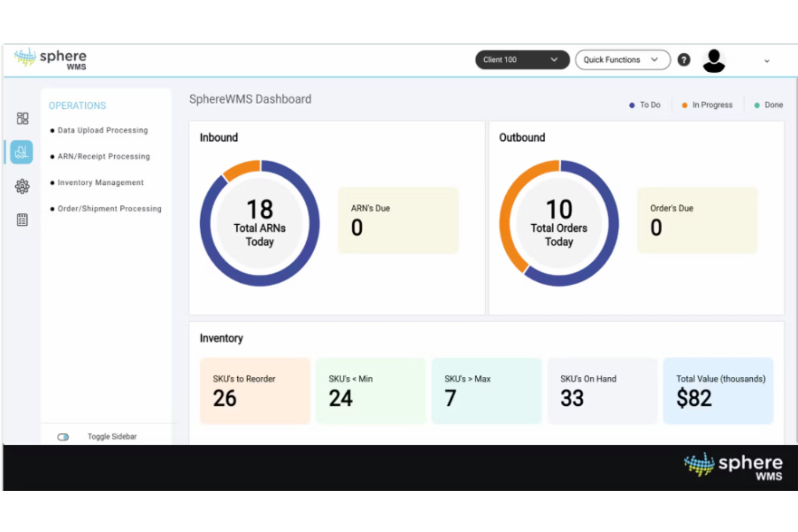The width and height of the screenshot is (798, 532).
Task: Expand the Quick Functions dropdown
Action: click(622, 60)
